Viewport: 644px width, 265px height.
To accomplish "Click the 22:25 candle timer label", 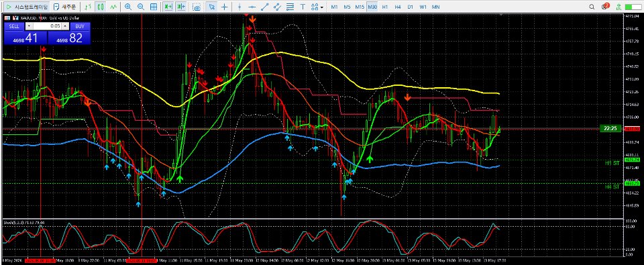I will click(610, 129).
